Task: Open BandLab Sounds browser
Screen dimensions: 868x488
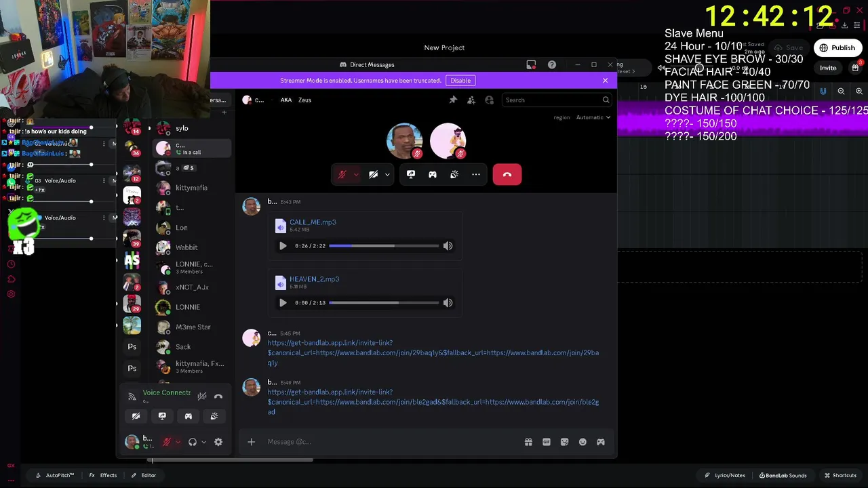Action: [x=783, y=475]
